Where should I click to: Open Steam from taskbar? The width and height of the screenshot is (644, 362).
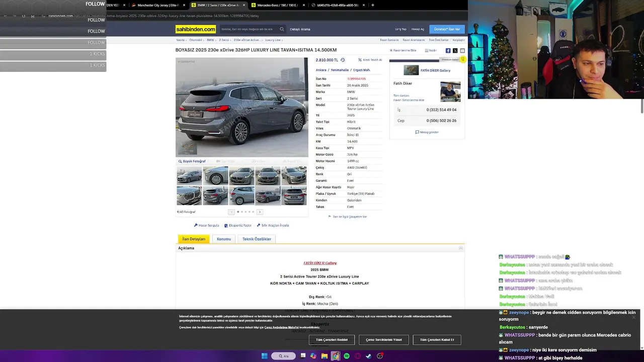369,356
